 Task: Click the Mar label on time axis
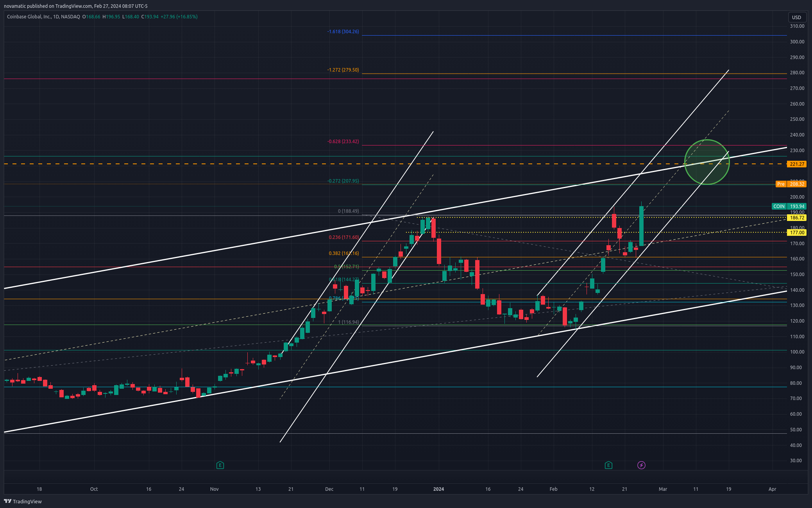(x=663, y=489)
